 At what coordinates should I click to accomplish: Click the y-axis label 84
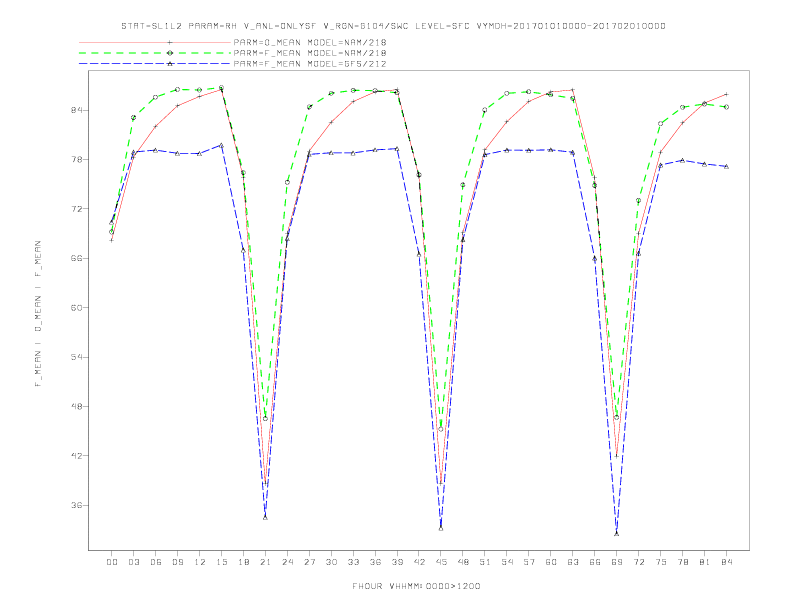tap(76, 111)
